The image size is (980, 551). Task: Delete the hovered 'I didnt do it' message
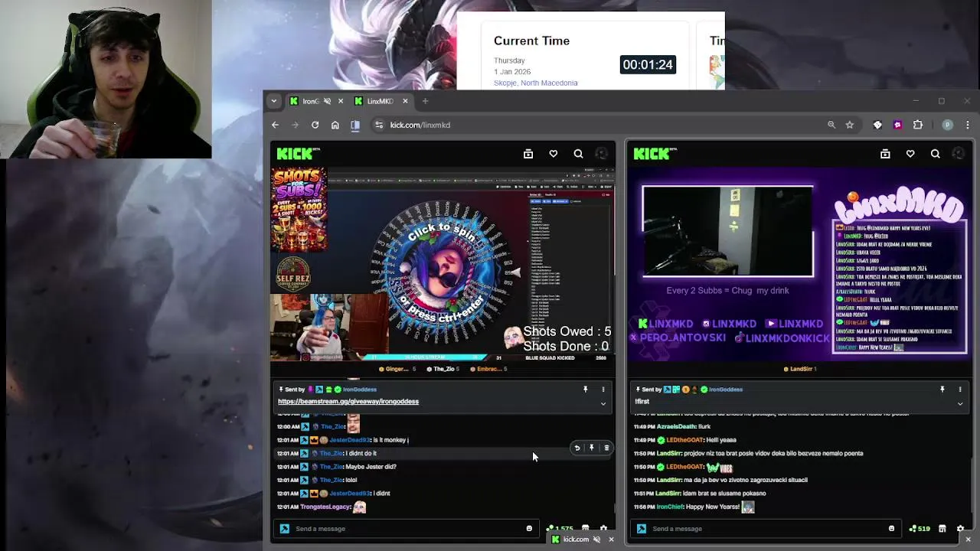pyautogui.click(x=606, y=448)
